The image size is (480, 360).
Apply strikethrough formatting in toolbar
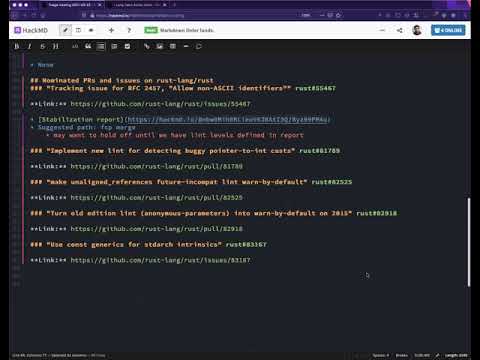(42, 46)
